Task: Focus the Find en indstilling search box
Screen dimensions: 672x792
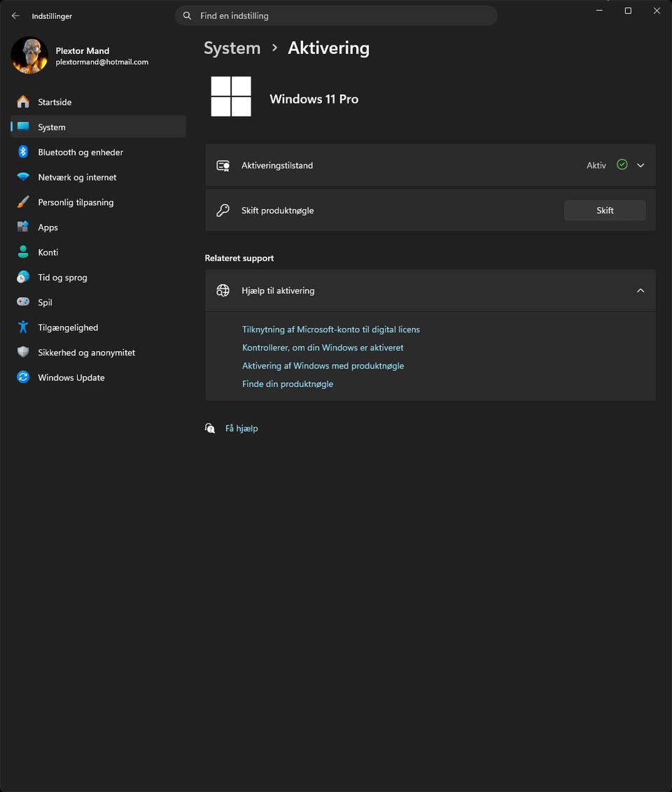Action: [x=336, y=15]
